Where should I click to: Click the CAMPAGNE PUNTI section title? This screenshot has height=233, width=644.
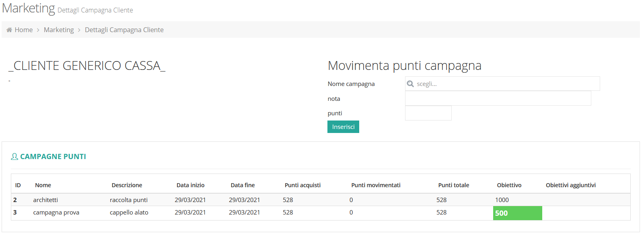[53, 157]
